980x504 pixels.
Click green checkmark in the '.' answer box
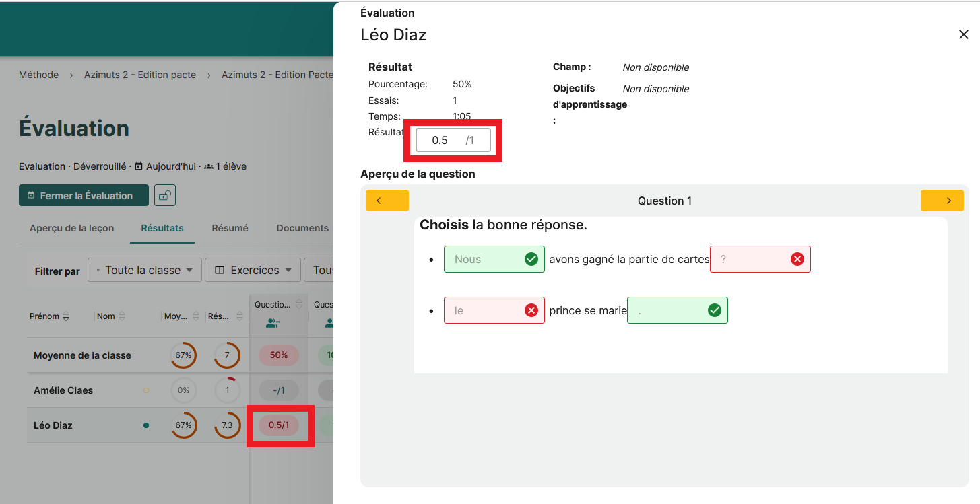[x=714, y=310]
